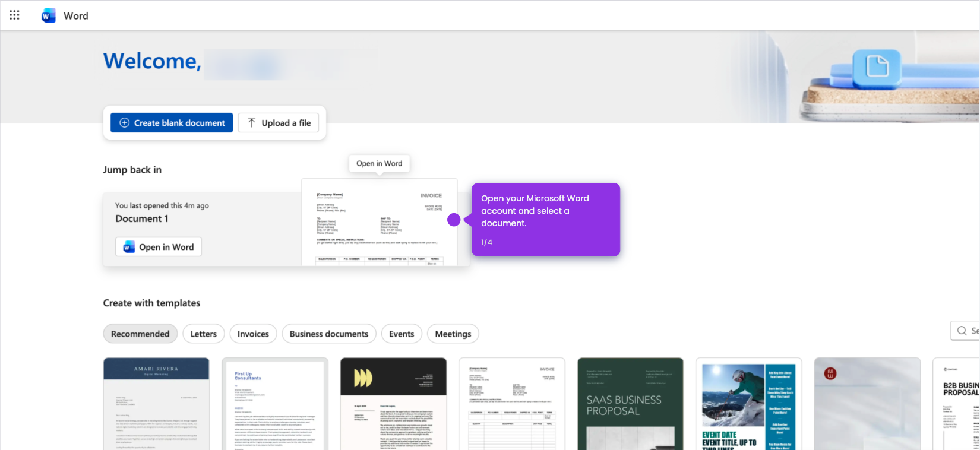Open the B2B Business Proposal template
This screenshot has height=450, width=980.
[956, 404]
